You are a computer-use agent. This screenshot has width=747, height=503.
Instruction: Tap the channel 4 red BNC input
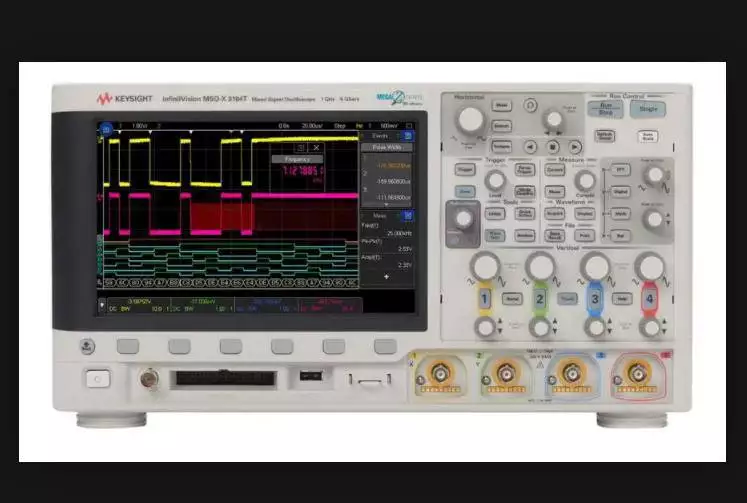tap(637, 373)
